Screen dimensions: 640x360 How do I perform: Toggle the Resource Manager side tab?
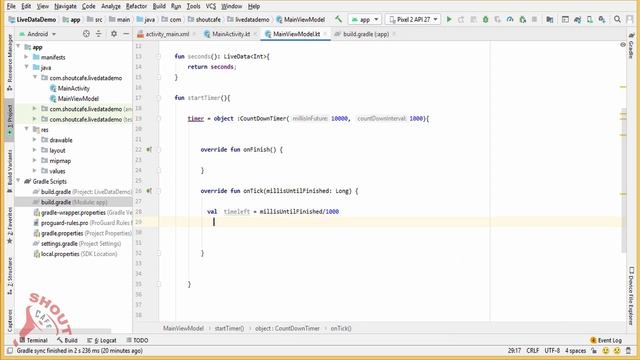pos(9,62)
